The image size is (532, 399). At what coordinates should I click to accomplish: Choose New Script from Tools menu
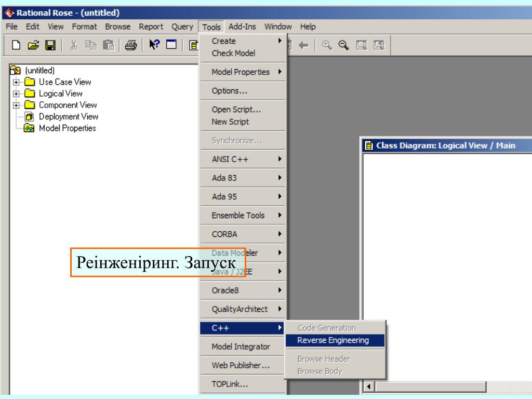[x=243, y=122]
